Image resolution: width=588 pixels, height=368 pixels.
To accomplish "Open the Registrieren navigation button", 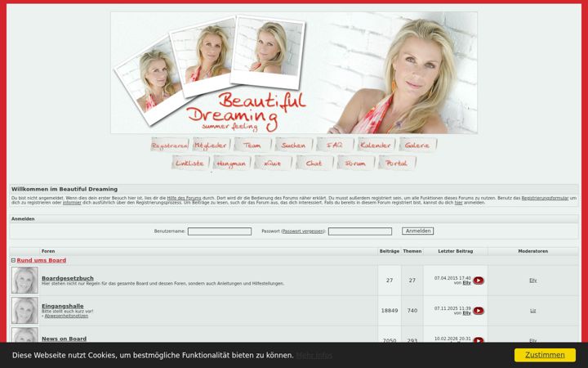I will tap(170, 145).
